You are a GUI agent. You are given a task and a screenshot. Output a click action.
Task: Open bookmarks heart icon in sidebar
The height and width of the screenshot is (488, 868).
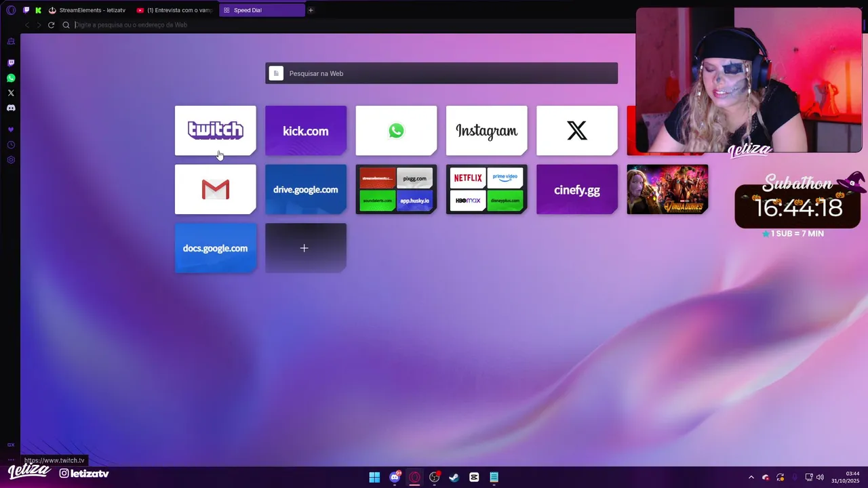click(11, 129)
